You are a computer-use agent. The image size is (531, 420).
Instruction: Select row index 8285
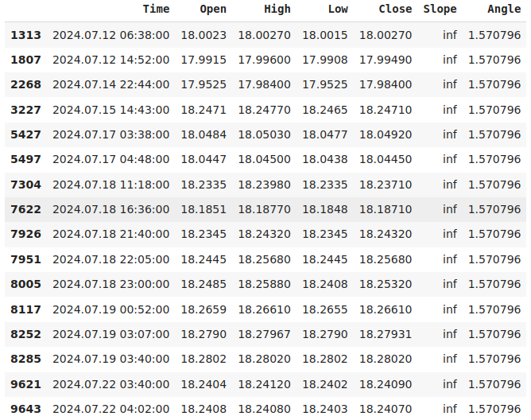[25, 359]
